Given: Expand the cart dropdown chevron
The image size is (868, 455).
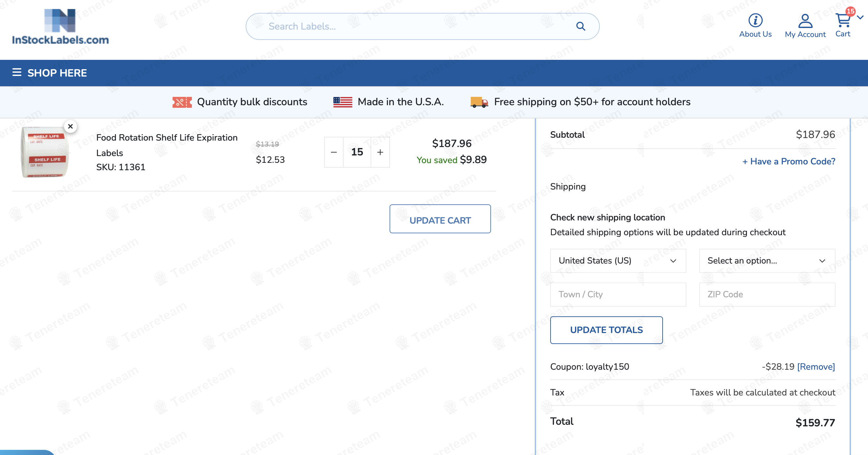Looking at the screenshot, I should [x=860, y=17].
